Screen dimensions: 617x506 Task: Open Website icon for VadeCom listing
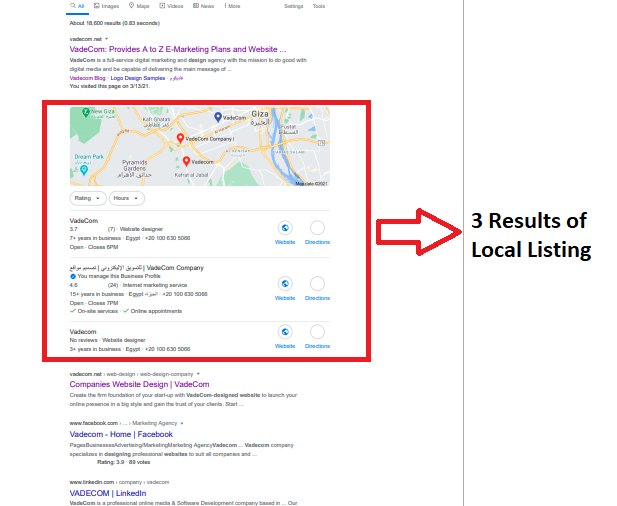pos(285,228)
